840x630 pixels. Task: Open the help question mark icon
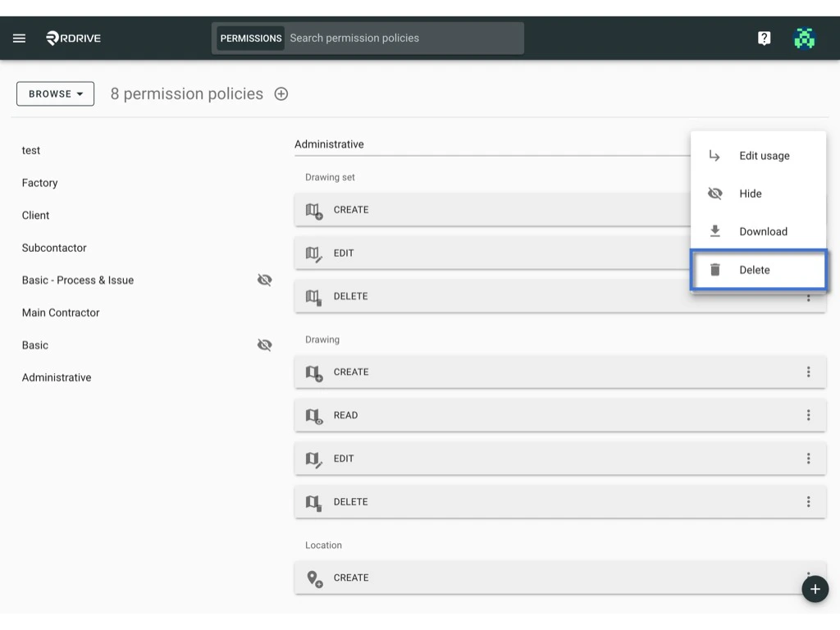(764, 38)
